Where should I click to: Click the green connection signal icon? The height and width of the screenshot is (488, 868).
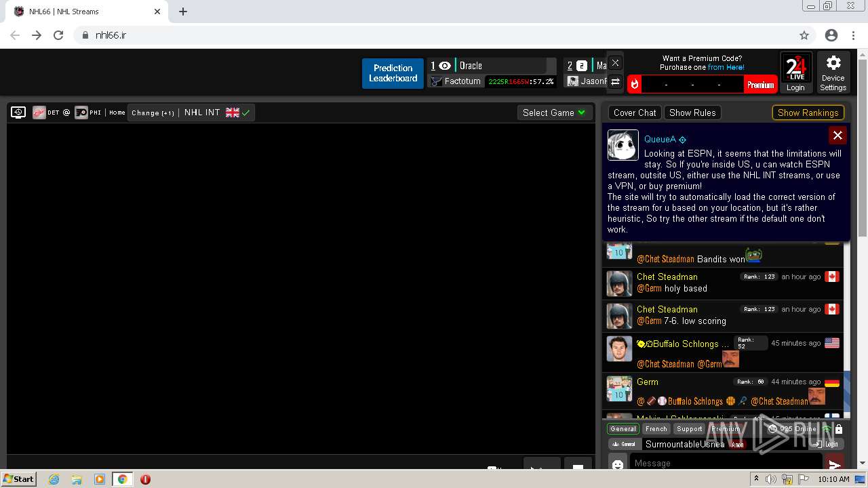[x=827, y=429]
